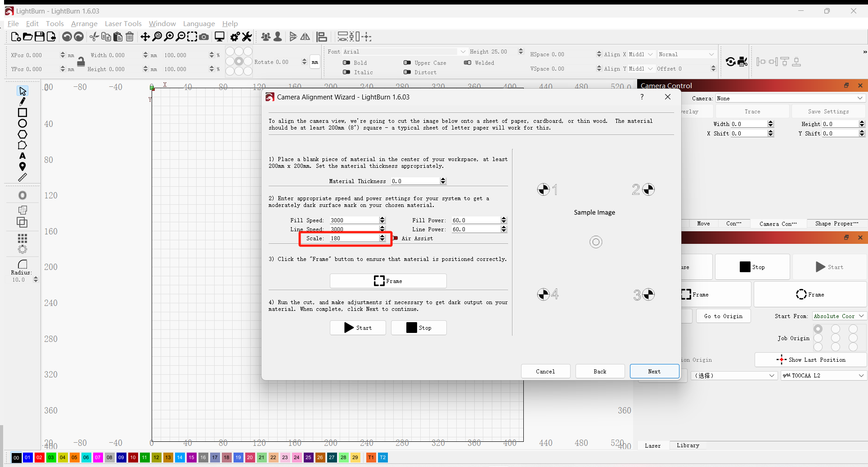Select the Polygon hexagon tool
868x467 pixels.
tap(22, 134)
